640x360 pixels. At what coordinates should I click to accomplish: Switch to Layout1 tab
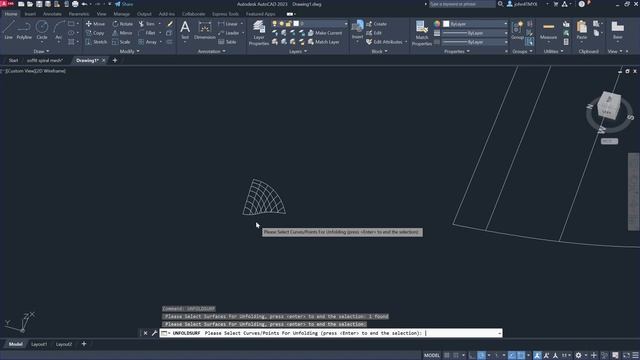point(39,344)
